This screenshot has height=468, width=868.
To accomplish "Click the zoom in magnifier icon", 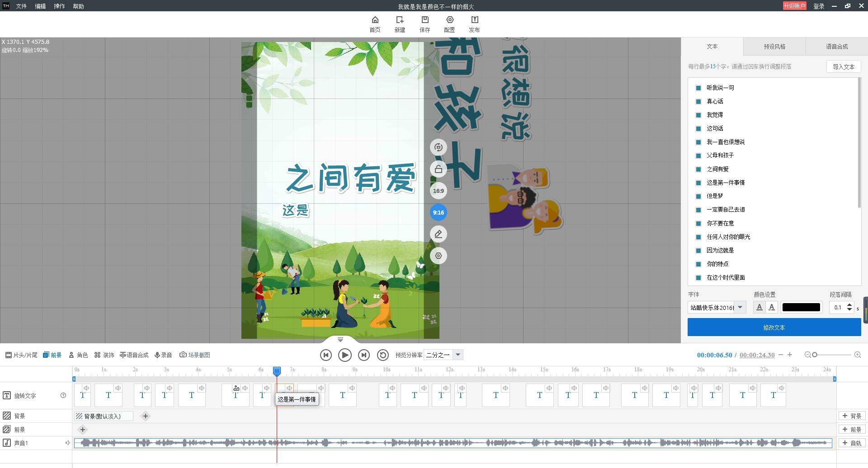I will (x=857, y=355).
